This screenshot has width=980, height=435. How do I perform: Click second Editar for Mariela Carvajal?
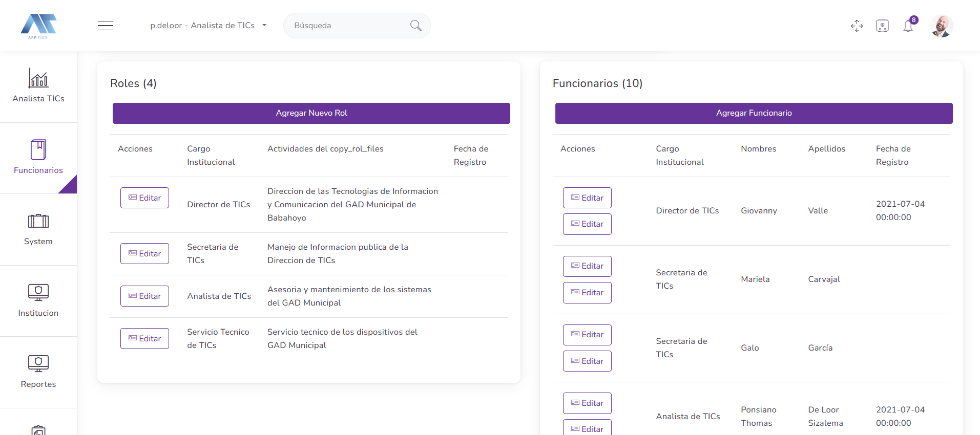[587, 293]
